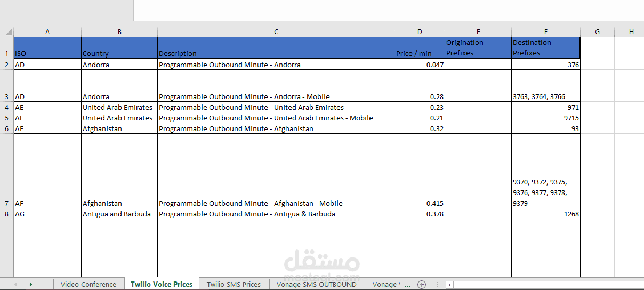Click the ISO header cell
The height and width of the screenshot is (290, 644).
coord(47,48)
